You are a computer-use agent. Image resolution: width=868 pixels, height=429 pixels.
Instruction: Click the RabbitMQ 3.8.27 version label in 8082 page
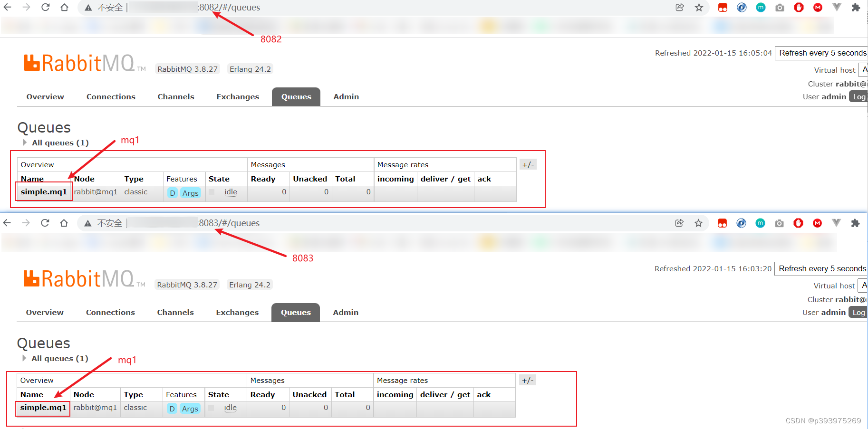[188, 69]
